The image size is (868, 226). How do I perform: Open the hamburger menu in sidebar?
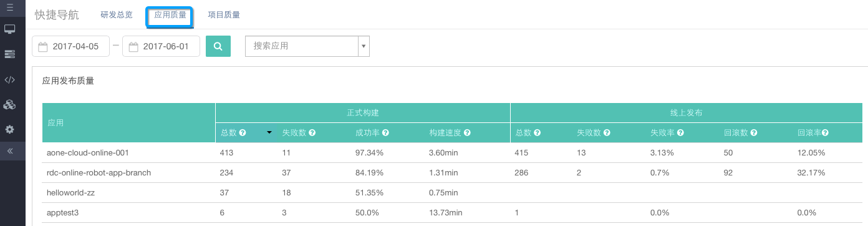click(x=9, y=7)
